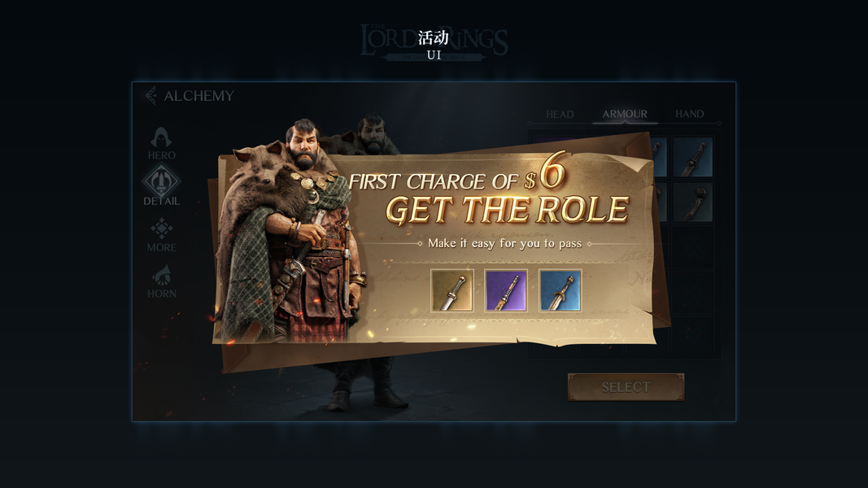Pick the purple-background sword reward

pyautogui.click(x=506, y=290)
